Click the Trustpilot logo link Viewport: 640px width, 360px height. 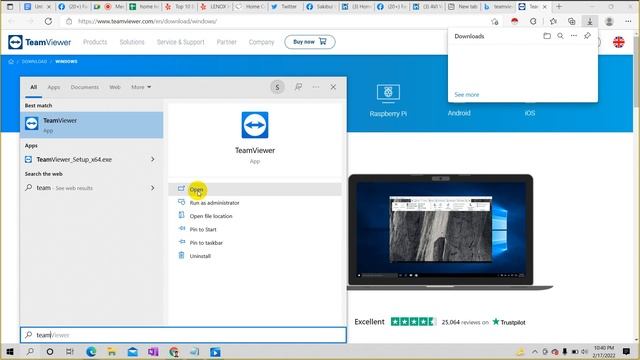pyautogui.click(x=509, y=322)
